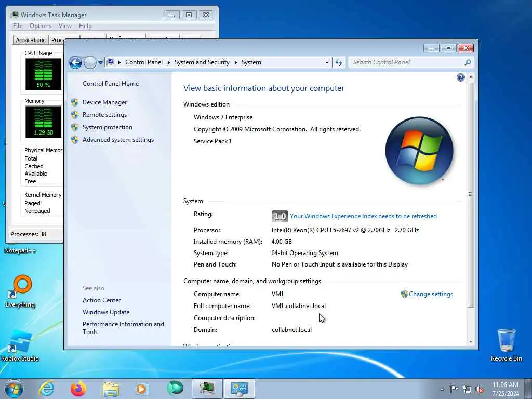Click the CPU Usage 50 % meter

43,74
